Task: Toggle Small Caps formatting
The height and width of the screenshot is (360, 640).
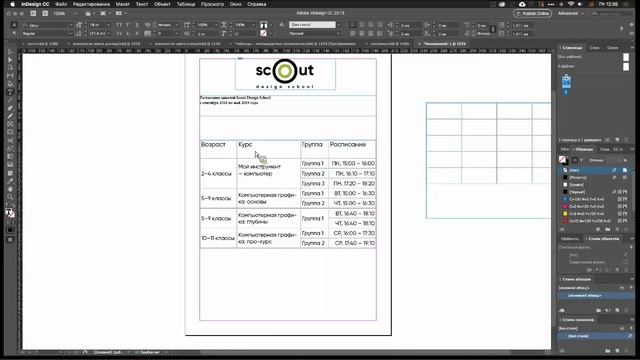Action: click(x=119, y=33)
